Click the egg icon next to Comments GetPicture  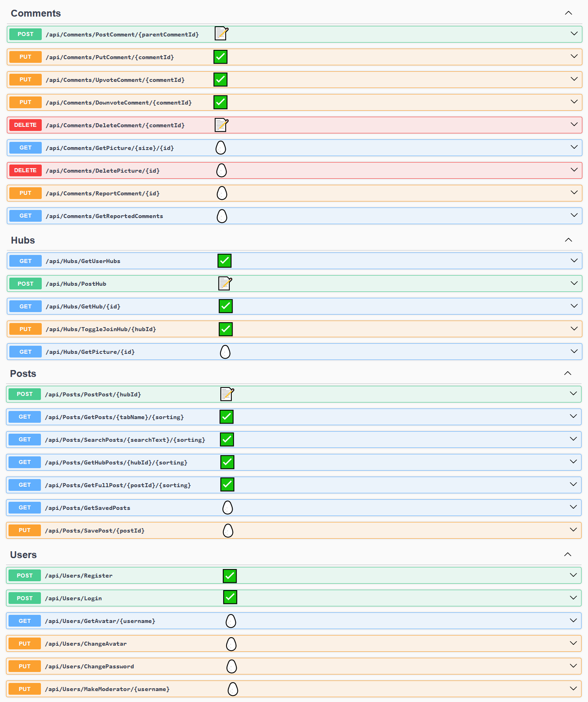[x=220, y=148]
